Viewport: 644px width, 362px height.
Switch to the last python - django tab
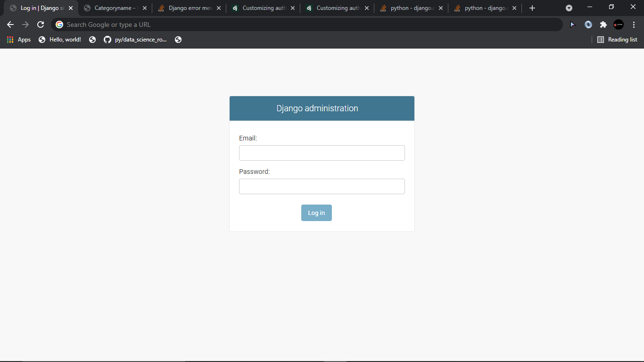[x=486, y=8]
